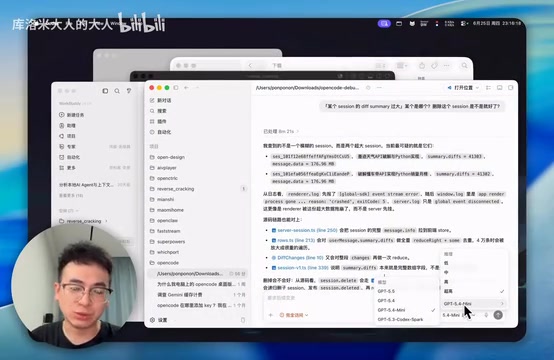Toggle the sidebar icon beside the traffic lights
The image size is (554, 360).
pos(176,88)
